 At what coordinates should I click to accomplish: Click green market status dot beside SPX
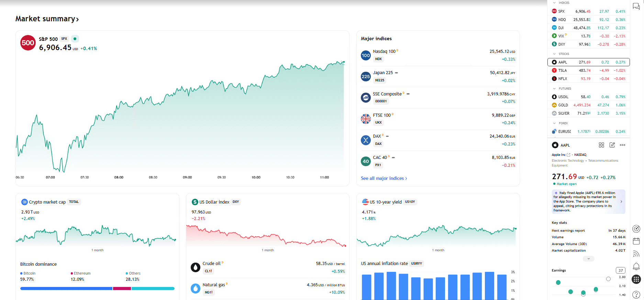(x=75, y=39)
